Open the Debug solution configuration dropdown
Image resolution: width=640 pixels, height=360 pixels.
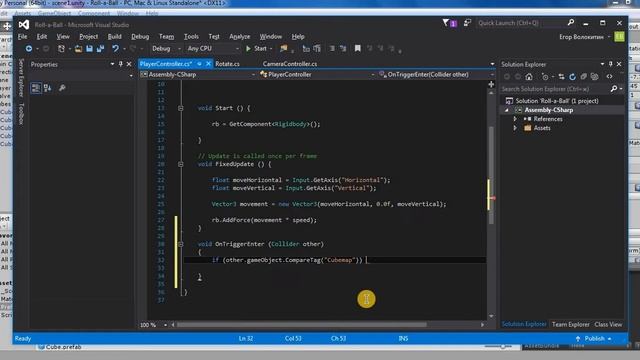[166, 49]
